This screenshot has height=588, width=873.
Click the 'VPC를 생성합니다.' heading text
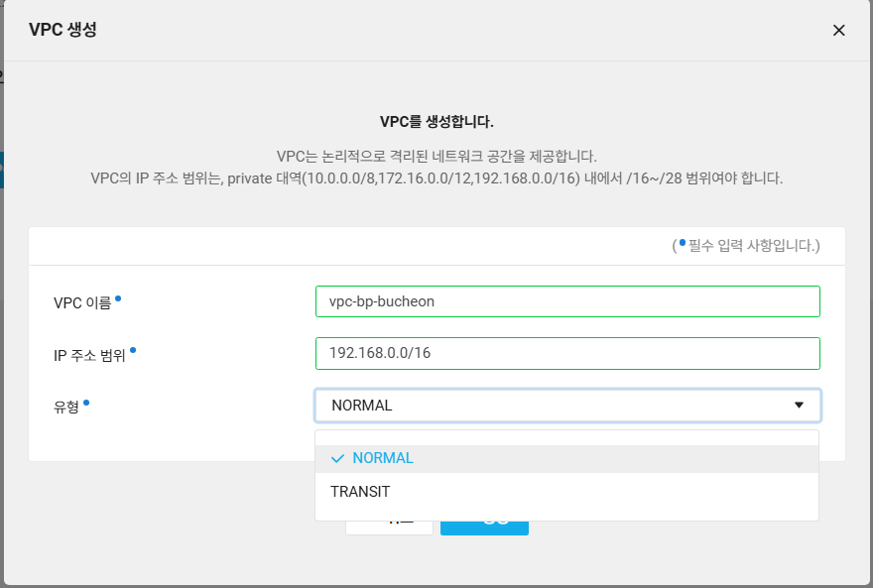(436, 122)
